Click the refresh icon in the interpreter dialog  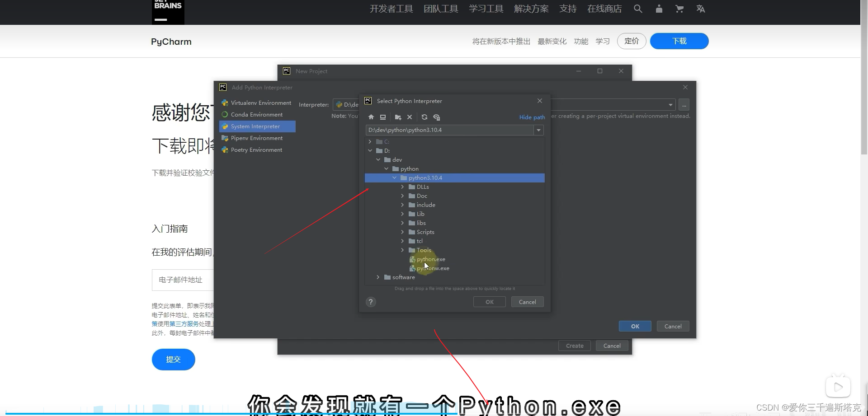(425, 117)
